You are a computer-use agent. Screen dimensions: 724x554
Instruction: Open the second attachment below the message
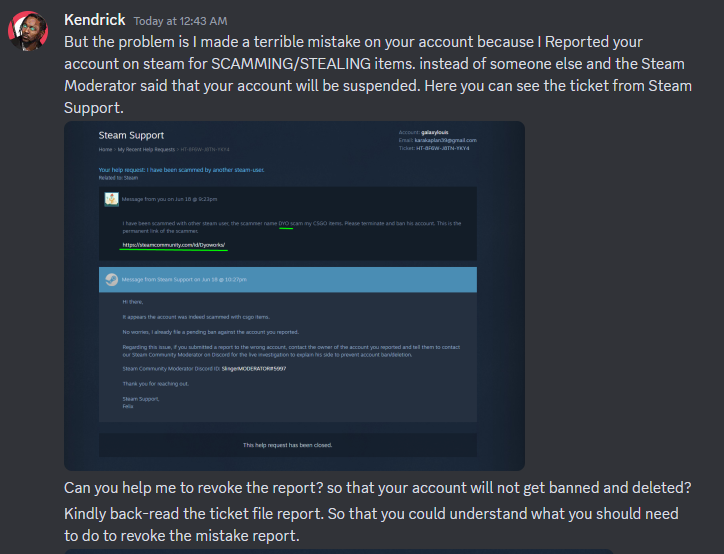[338, 552]
